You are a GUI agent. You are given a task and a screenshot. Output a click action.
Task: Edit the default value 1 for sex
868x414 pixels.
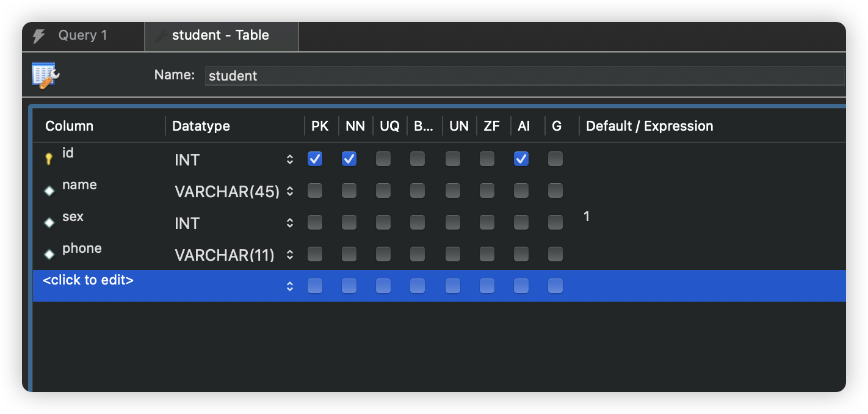(587, 217)
